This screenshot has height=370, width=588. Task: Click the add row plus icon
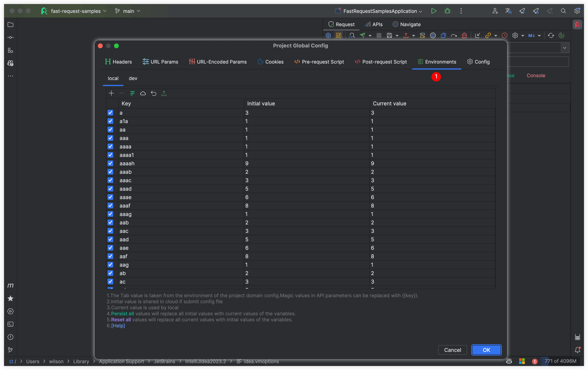pyautogui.click(x=111, y=93)
